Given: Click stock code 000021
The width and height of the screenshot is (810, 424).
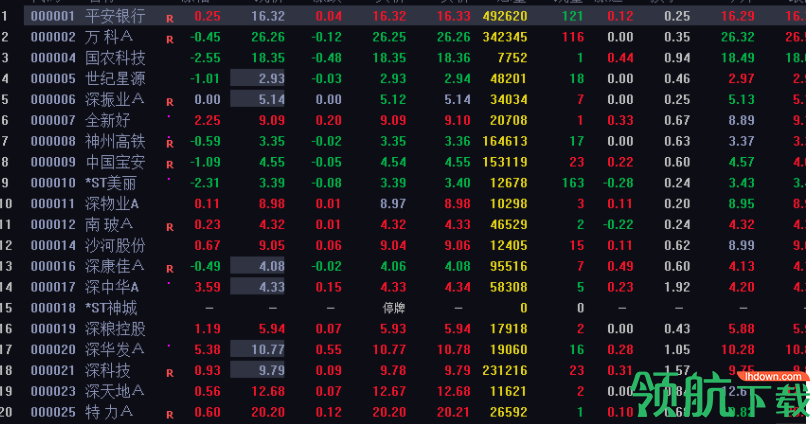Looking at the screenshot, I should [53, 370].
